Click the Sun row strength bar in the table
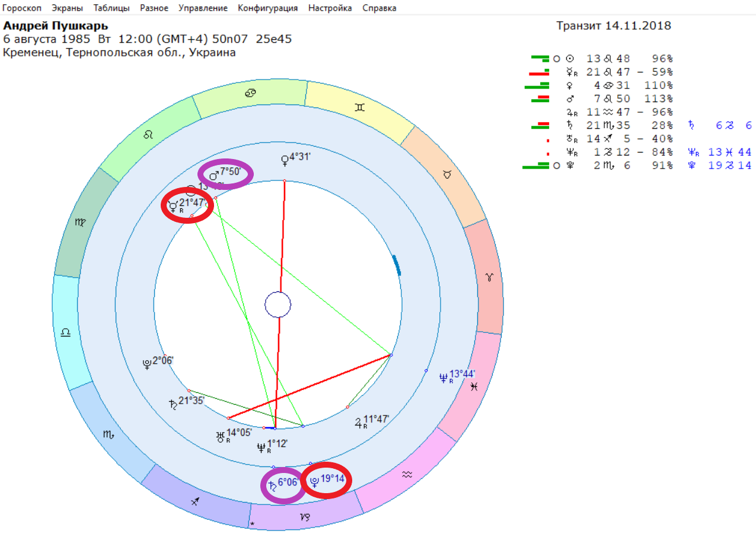 (540, 58)
